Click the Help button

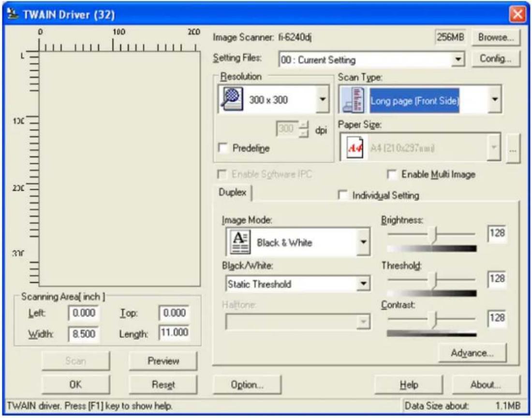(x=409, y=385)
